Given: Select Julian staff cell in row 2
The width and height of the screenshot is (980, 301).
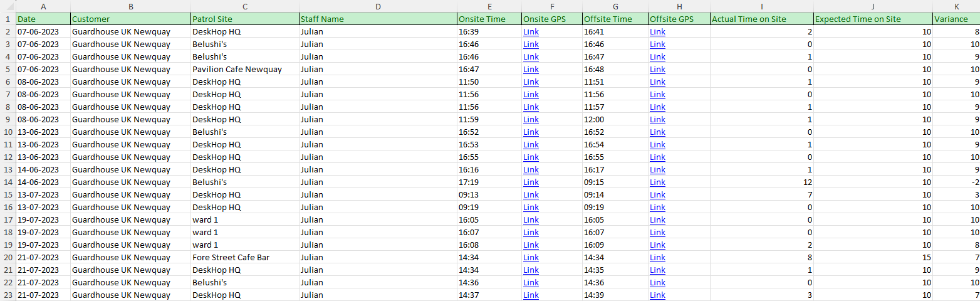Looking at the screenshot, I should click(378, 32).
